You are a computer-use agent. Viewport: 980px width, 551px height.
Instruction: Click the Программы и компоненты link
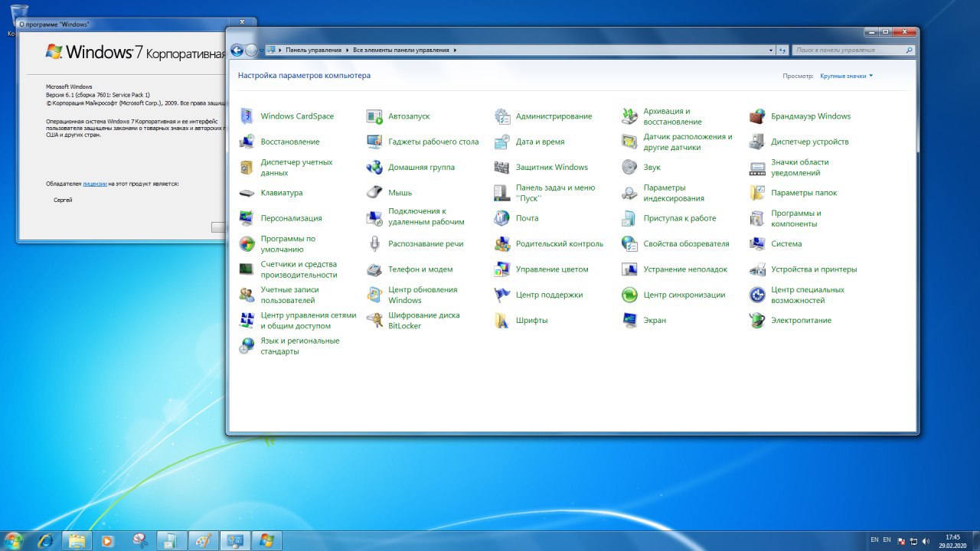[796, 218]
